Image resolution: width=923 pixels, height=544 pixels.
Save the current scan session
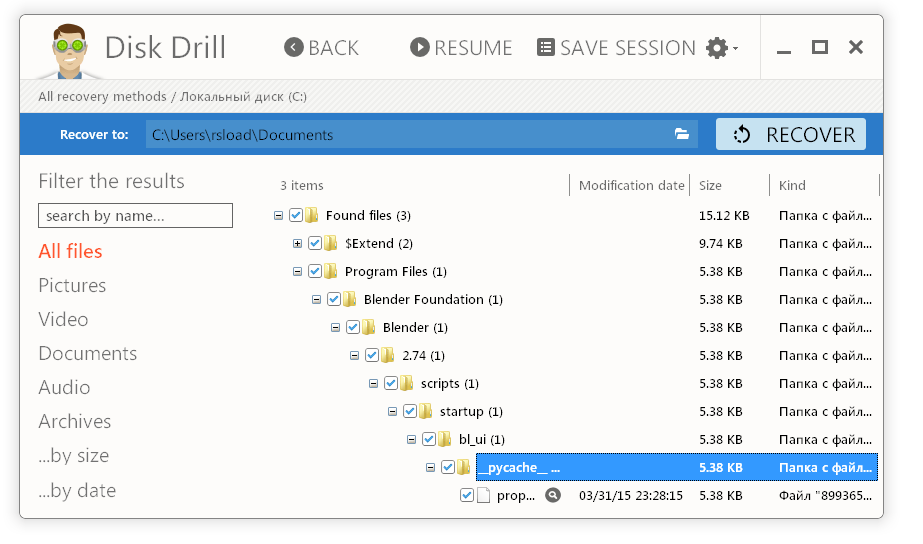[x=616, y=48]
